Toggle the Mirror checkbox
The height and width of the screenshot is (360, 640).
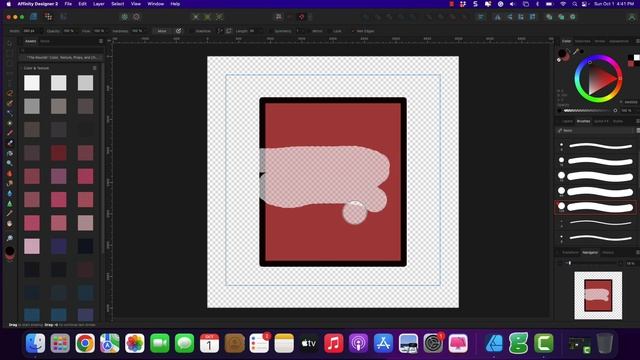pos(309,31)
